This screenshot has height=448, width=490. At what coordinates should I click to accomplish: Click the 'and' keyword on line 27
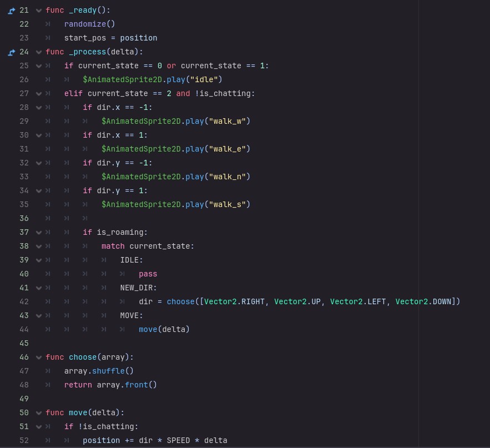tap(183, 94)
